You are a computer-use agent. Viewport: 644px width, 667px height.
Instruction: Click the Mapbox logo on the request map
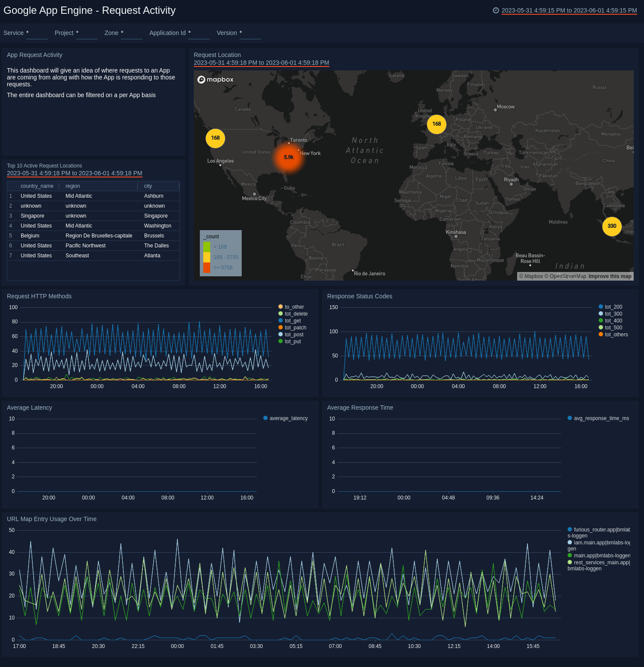coord(215,79)
